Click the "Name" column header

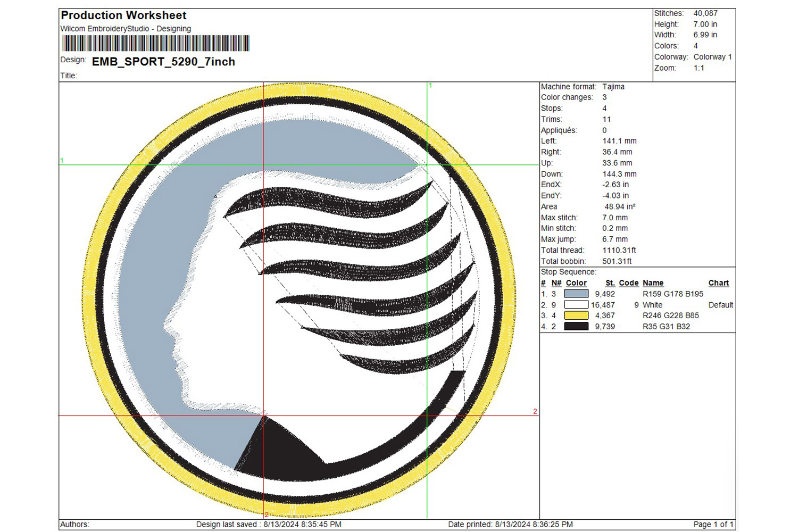653,283
